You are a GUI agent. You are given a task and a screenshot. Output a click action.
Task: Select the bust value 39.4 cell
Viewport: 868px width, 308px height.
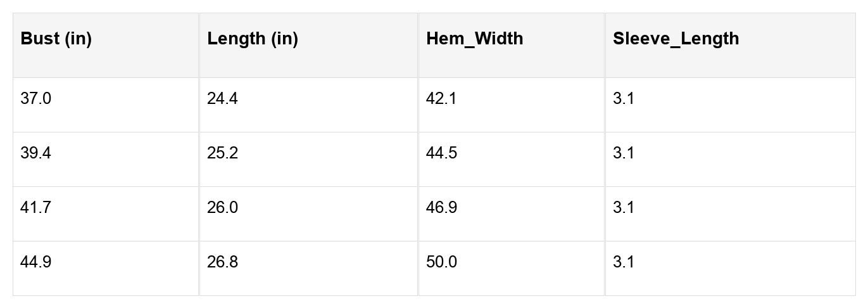tap(35, 153)
